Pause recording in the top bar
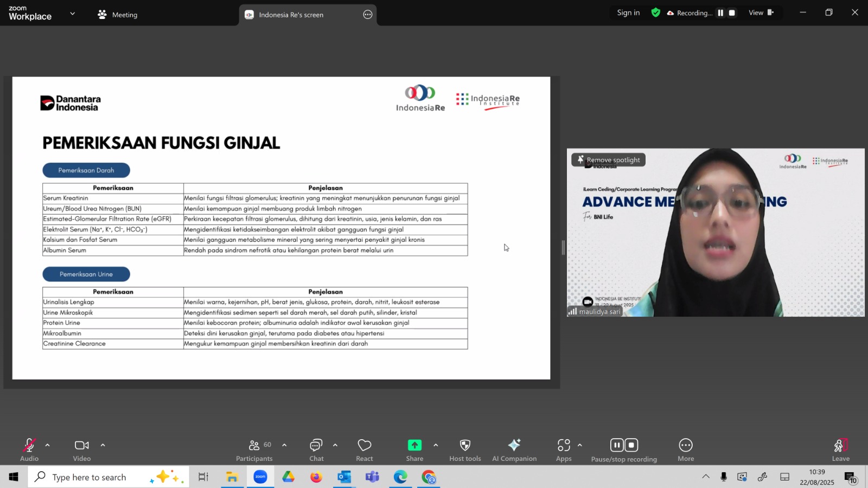Image resolution: width=868 pixels, height=488 pixels. [x=720, y=13]
